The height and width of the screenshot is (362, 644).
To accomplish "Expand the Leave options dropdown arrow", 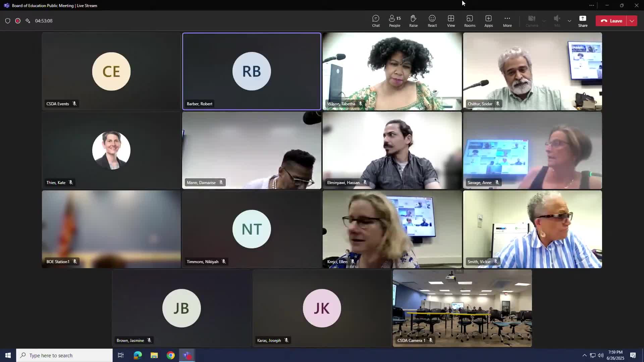I will [632, 21].
